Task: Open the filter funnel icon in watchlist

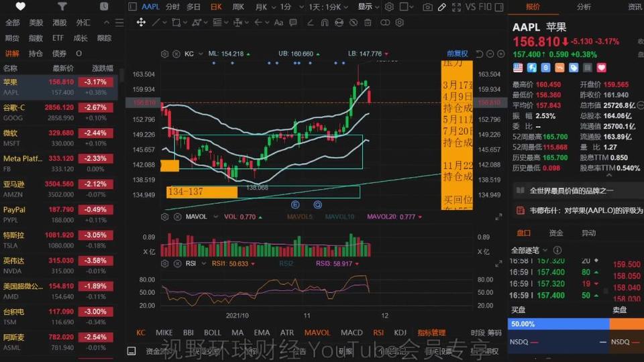Action: pyautogui.click(x=62, y=6)
